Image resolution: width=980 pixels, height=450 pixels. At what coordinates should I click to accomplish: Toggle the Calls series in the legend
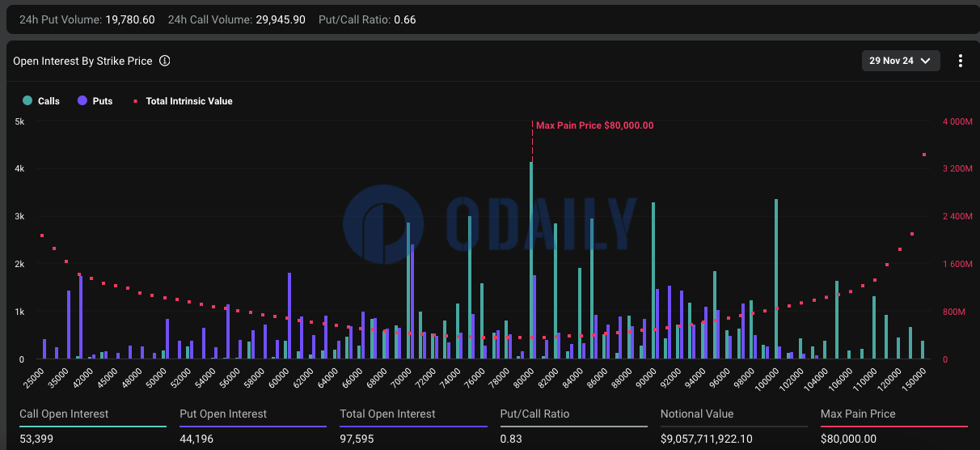tap(41, 101)
